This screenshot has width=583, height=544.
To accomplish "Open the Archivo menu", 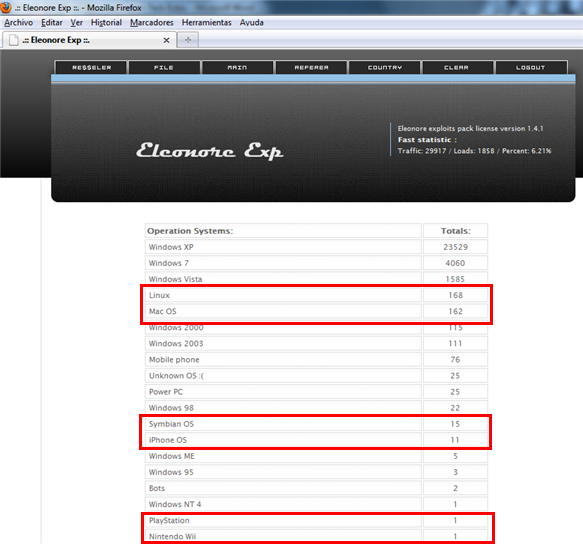I will [19, 23].
